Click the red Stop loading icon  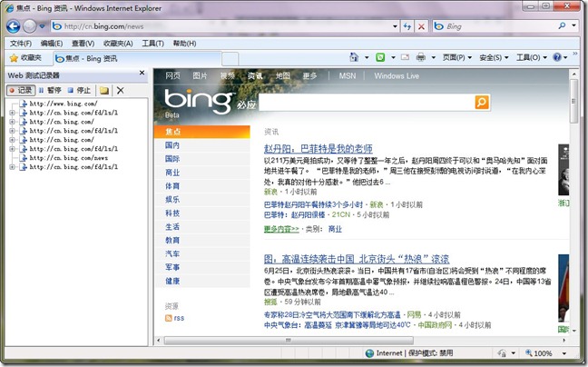422,26
